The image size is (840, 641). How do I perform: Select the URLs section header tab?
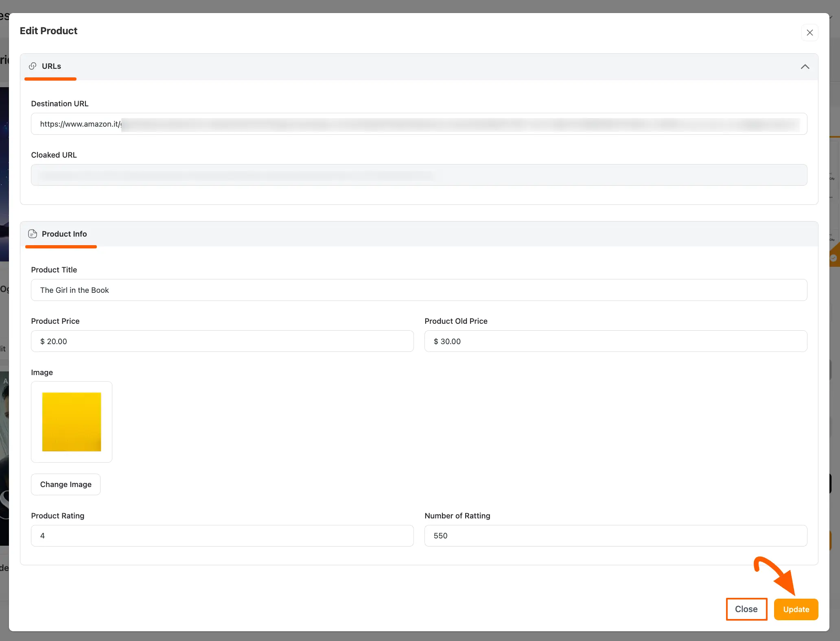pyautogui.click(x=51, y=66)
